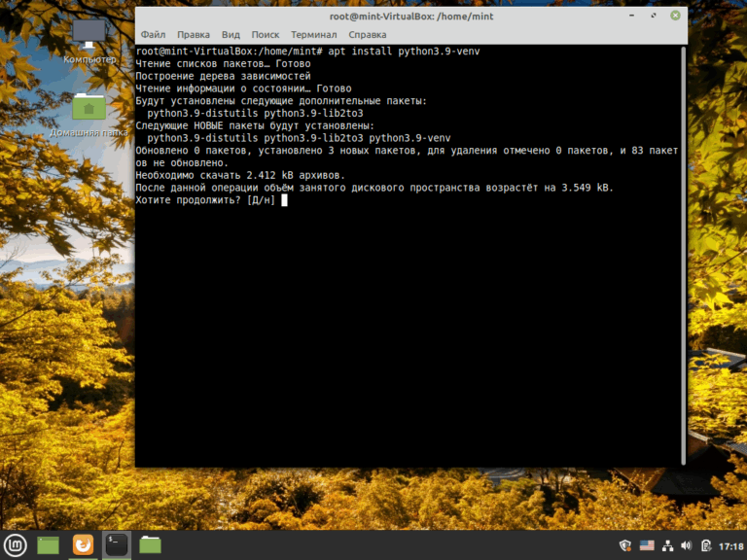Select the Домашняя папка desktop folder
The image size is (747, 560).
89,116
